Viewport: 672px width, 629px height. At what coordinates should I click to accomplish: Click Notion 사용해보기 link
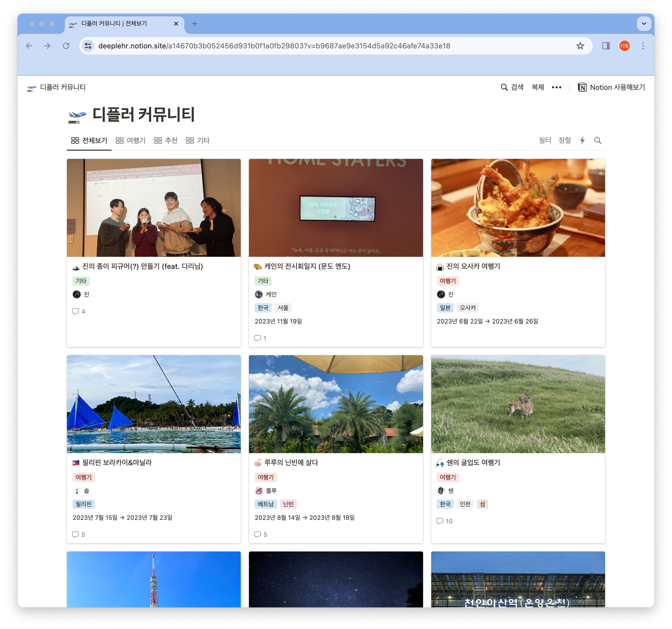pyautogui.click(x=611, y=87)
